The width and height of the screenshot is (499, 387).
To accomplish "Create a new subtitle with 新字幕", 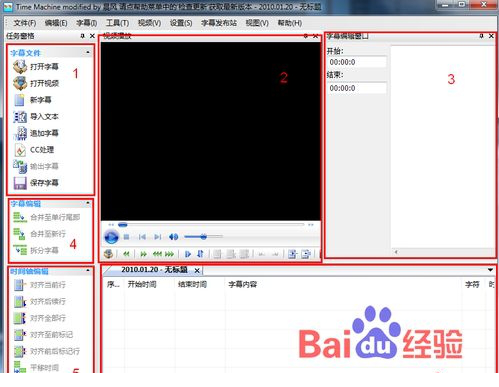I will point(33,100).
